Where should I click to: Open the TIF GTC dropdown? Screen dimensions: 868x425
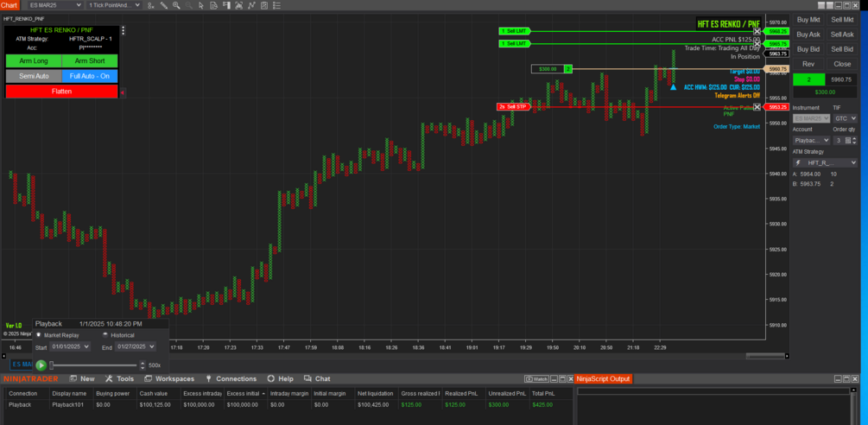[845, 118]
